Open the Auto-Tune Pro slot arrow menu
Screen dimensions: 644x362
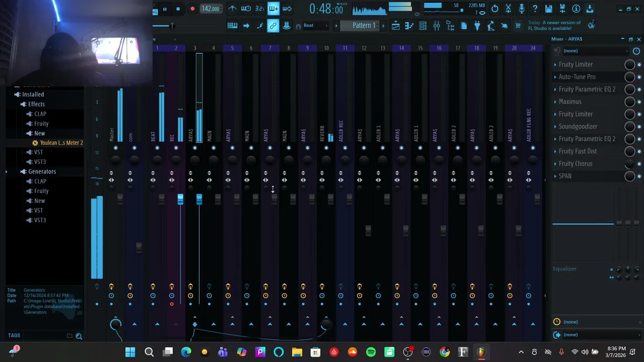tap(555, 77)
